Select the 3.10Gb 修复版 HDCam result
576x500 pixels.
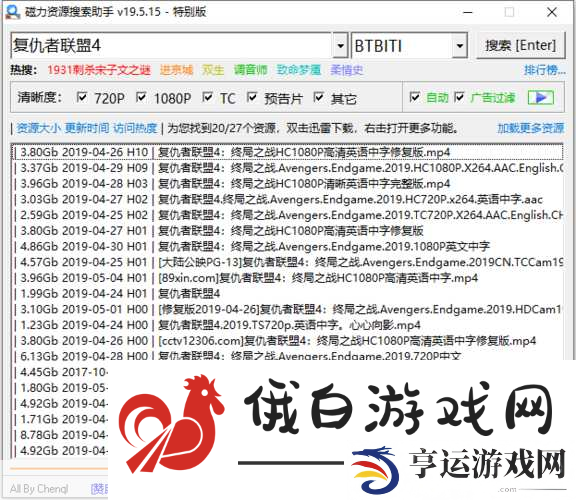288,309
